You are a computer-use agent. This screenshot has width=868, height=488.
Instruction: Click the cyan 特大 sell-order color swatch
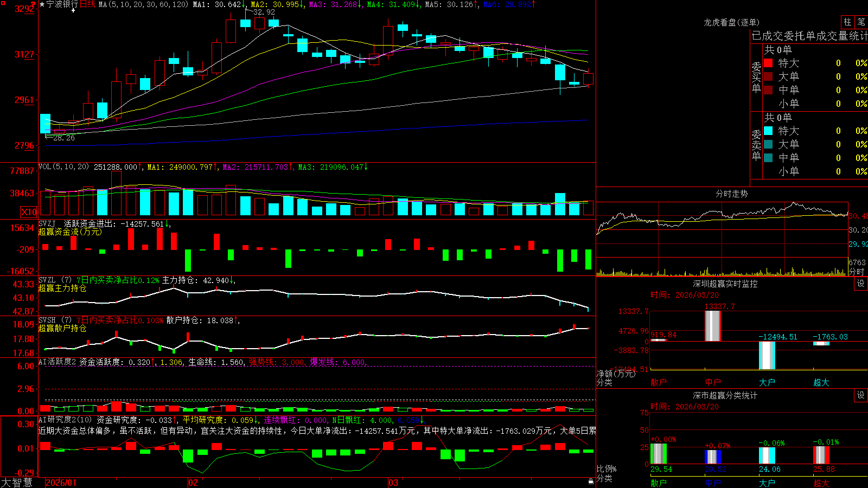[x=768, y=131]
